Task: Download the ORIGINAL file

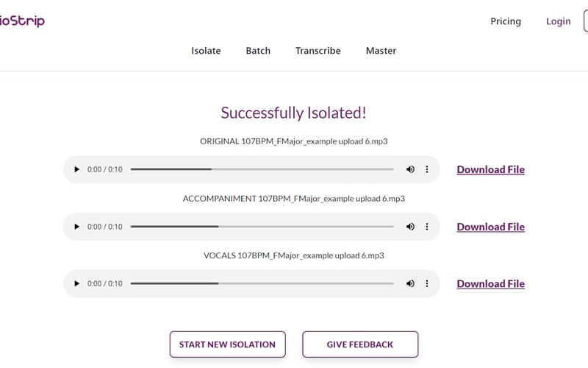Action: point(490,169)
